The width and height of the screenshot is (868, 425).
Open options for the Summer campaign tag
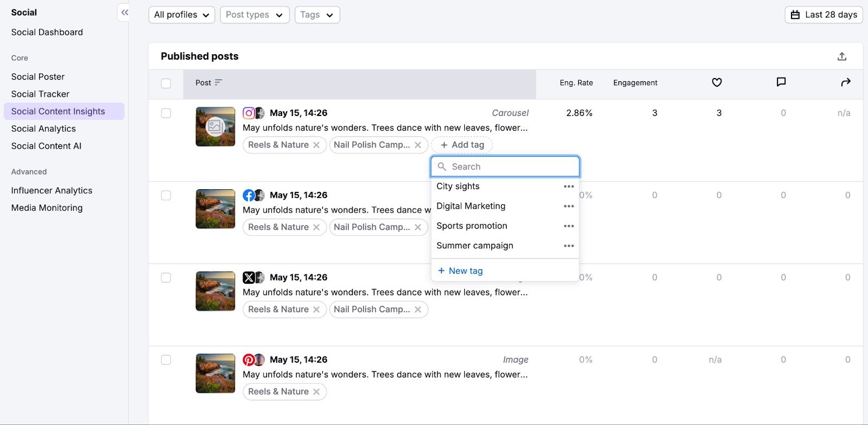(x=568, y=246)
